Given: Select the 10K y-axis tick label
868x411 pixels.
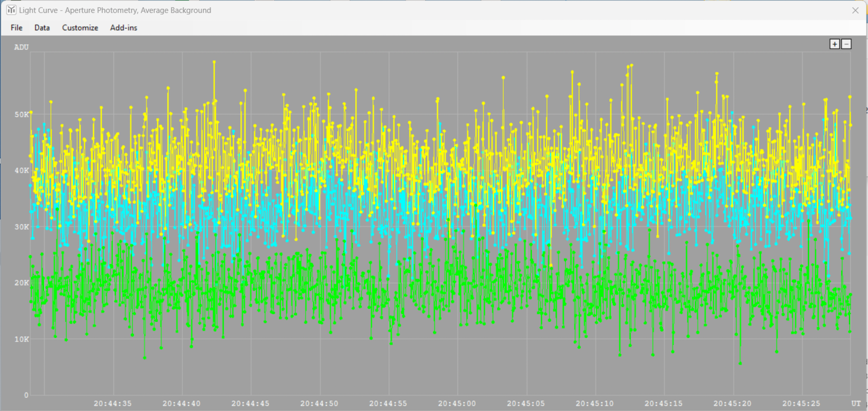Looking at the screenshot, I should (x=21, y=340).
